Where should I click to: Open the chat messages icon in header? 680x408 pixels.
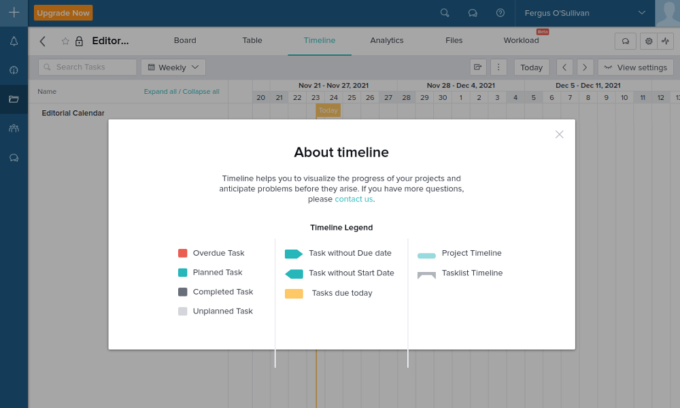click(x=472, y=13)
